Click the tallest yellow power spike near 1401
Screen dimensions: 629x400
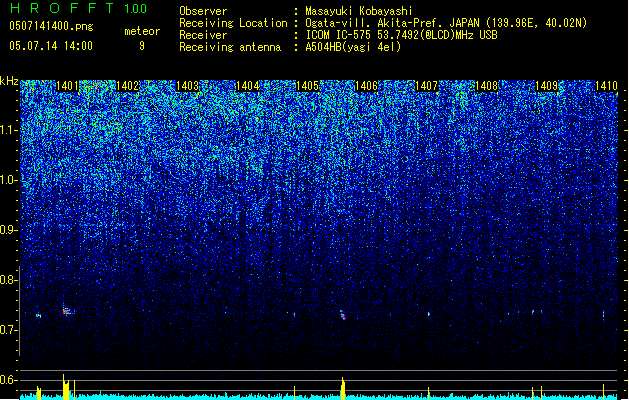click(63, 387)
